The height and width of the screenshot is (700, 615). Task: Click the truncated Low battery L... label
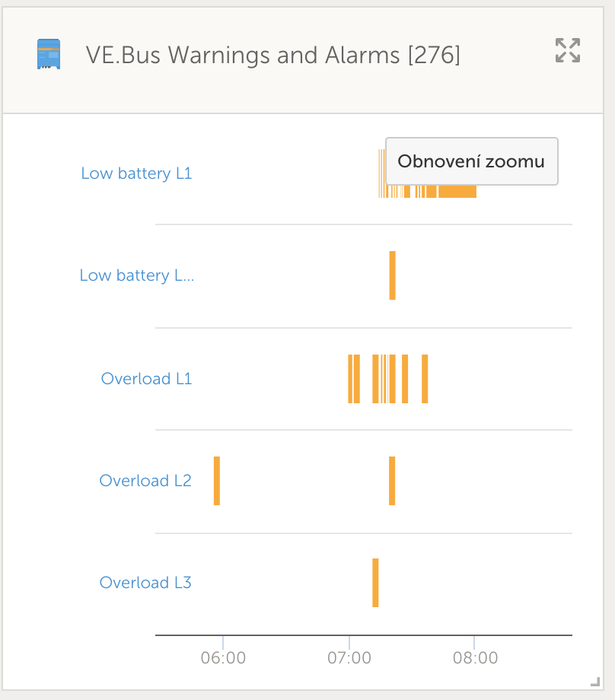pos(137,275)
